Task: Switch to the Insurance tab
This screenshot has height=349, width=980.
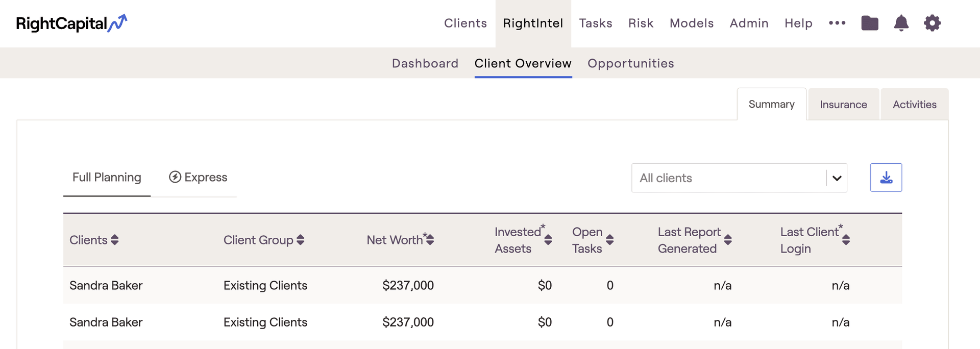Action: tap(843, 105)
